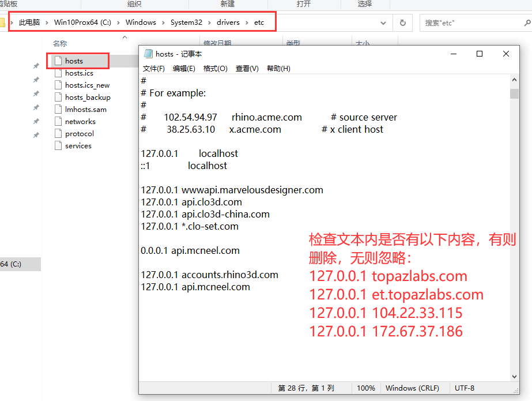Open the address bar history dropdown
Viewport: 532px width, 401px height.
[383, 23]
